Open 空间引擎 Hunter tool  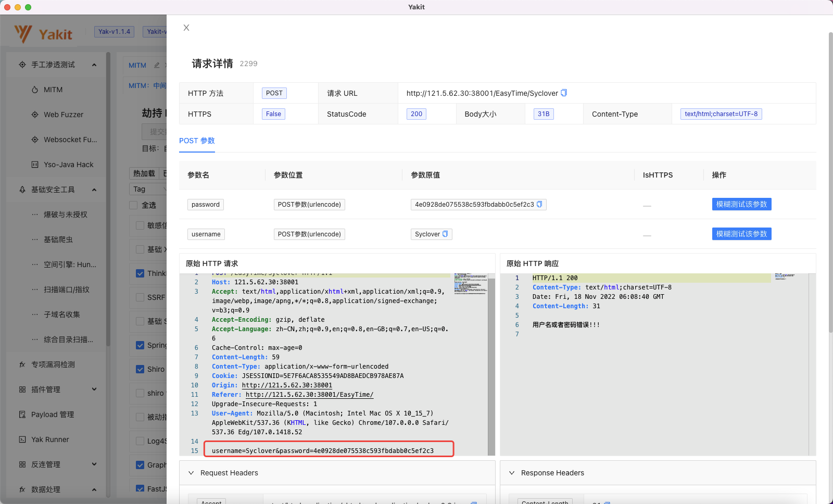(x=70, y=264)
